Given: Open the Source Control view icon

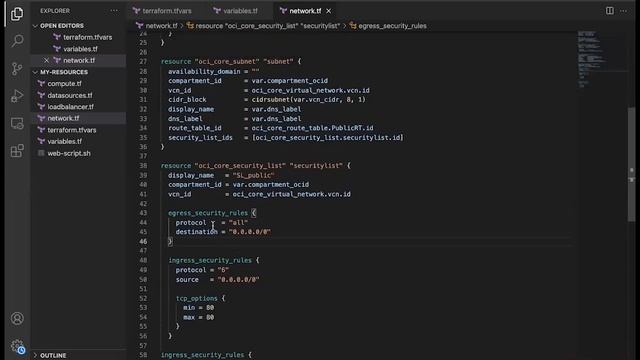Looking at the screenshot, I should (x=17, y=68).
